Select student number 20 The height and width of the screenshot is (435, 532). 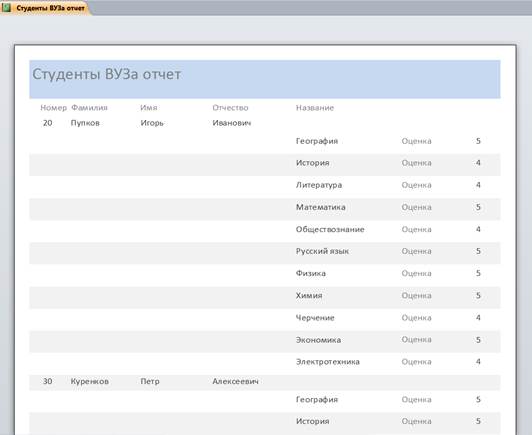pyautogui.click(x=48, y=123)
